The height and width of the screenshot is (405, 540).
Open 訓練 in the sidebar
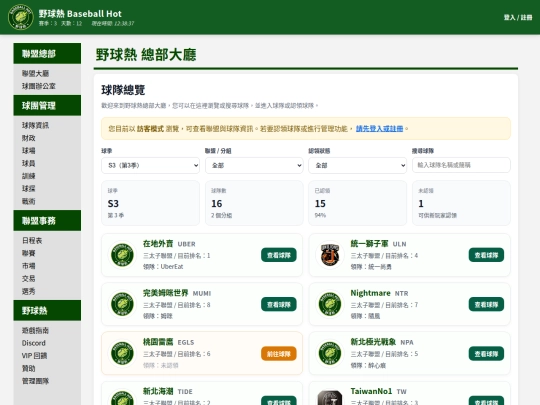coord(29,176)
